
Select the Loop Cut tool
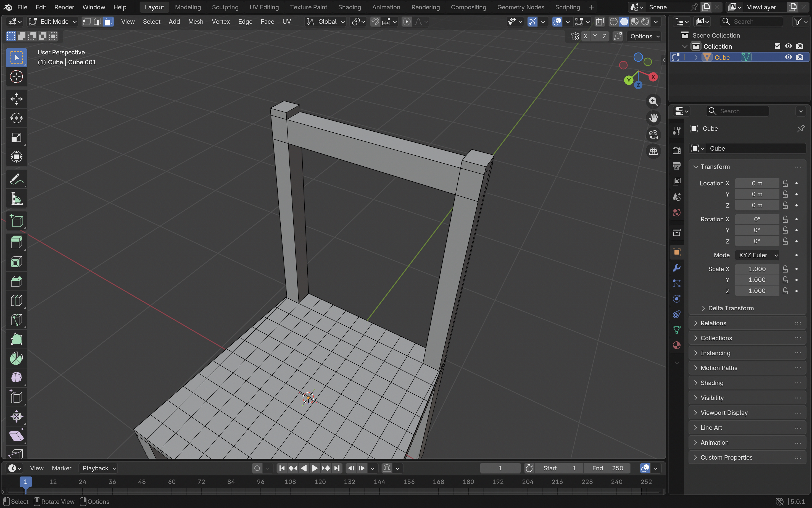click(x=16, y=300)
